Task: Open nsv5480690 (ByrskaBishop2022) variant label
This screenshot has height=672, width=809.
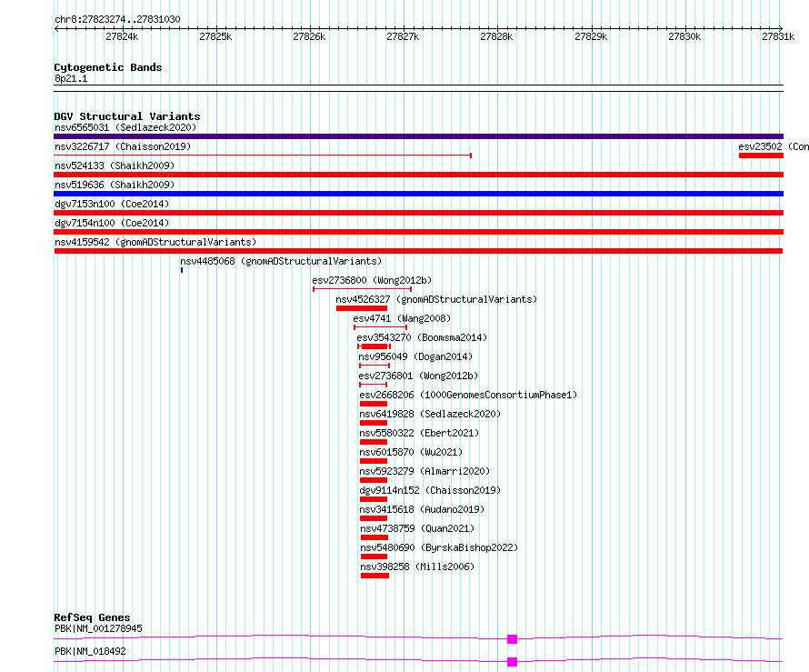Action: 439,547
